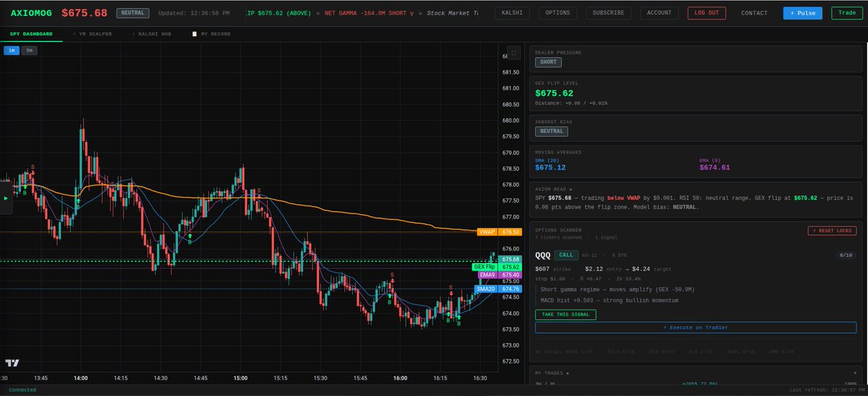This screenshot has width=868, height=396.
Task: Click Execute on Tradier button
Action: 695,327
